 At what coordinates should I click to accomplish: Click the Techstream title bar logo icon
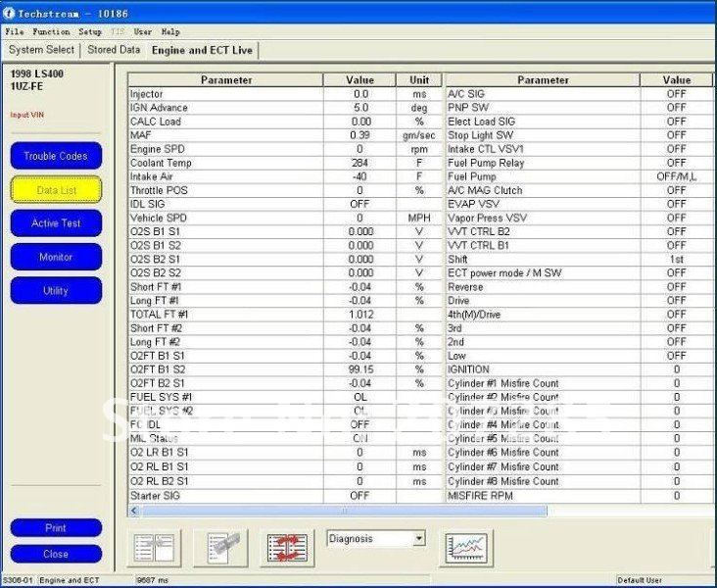[9, 14]
